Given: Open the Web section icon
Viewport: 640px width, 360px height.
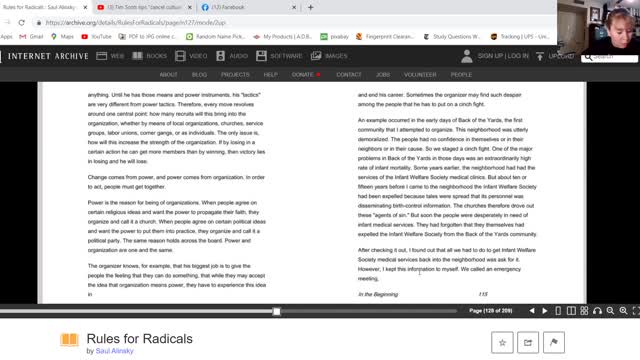Looking at the screenshot, I should click(102, 56).
